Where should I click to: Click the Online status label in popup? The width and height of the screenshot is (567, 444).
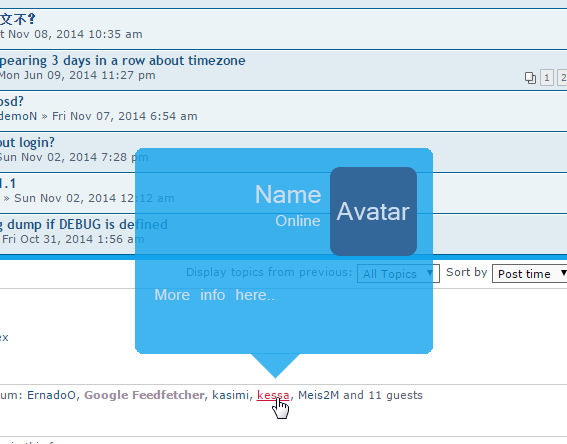[x=298, y=221]
